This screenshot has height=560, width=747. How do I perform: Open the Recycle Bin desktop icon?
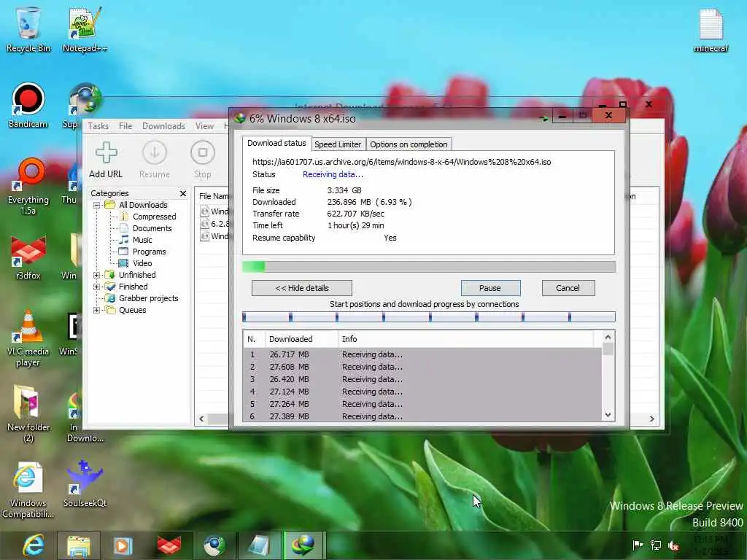[28, 29]
